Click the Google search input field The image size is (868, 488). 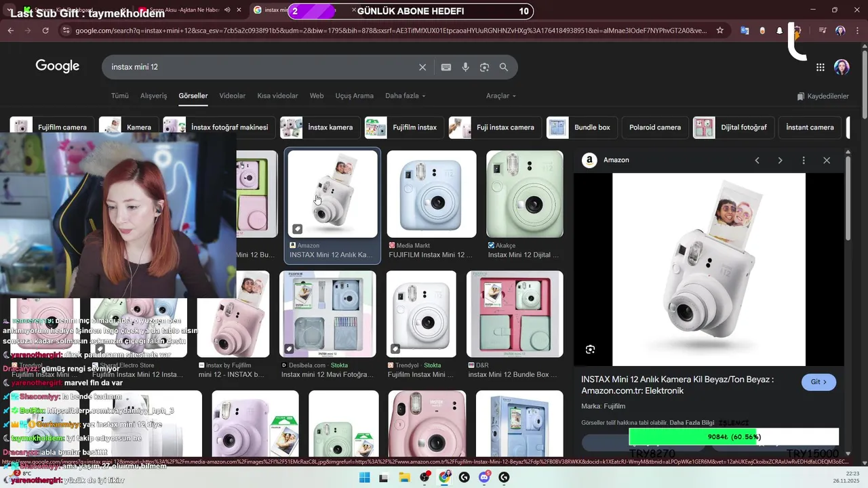click(x=261, y=67)
